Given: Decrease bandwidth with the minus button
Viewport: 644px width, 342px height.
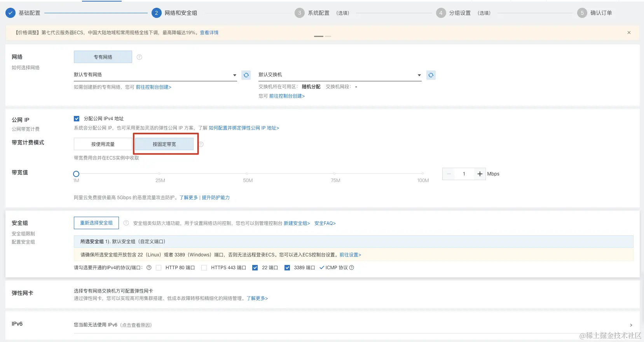Looking at the screenshot, I should click(x=449, y=174).
